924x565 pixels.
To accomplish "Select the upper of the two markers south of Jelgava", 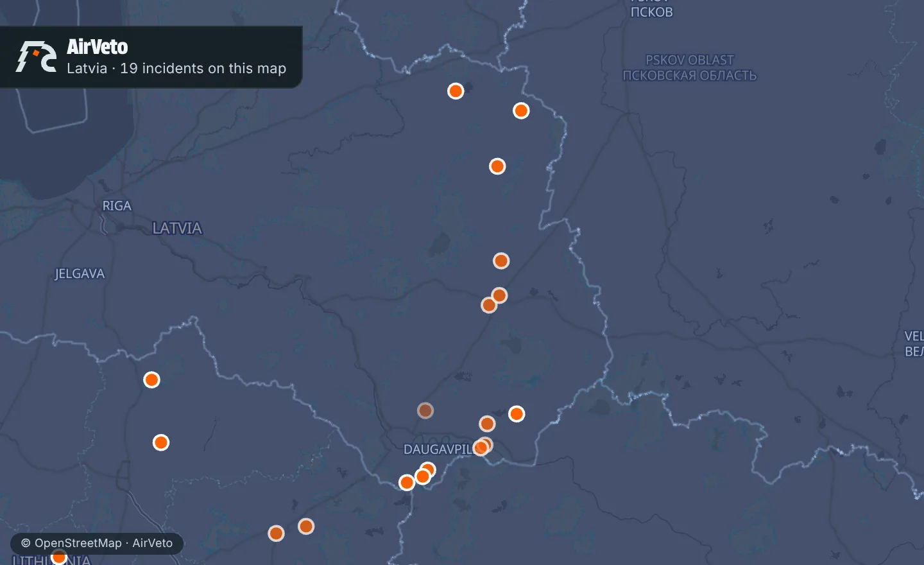I will coord(151,380).
